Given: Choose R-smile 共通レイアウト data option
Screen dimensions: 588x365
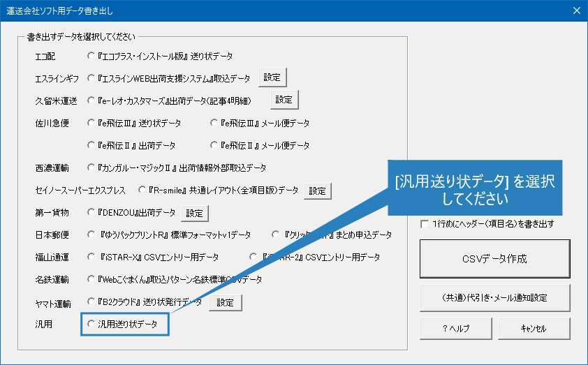Looking at the screenshot, I should tap(142, 190).
